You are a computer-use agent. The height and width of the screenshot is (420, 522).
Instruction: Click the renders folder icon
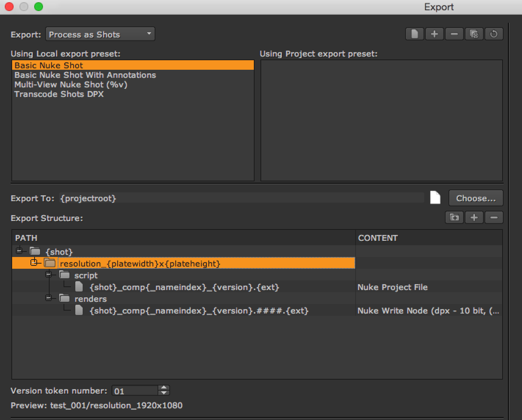64,298
